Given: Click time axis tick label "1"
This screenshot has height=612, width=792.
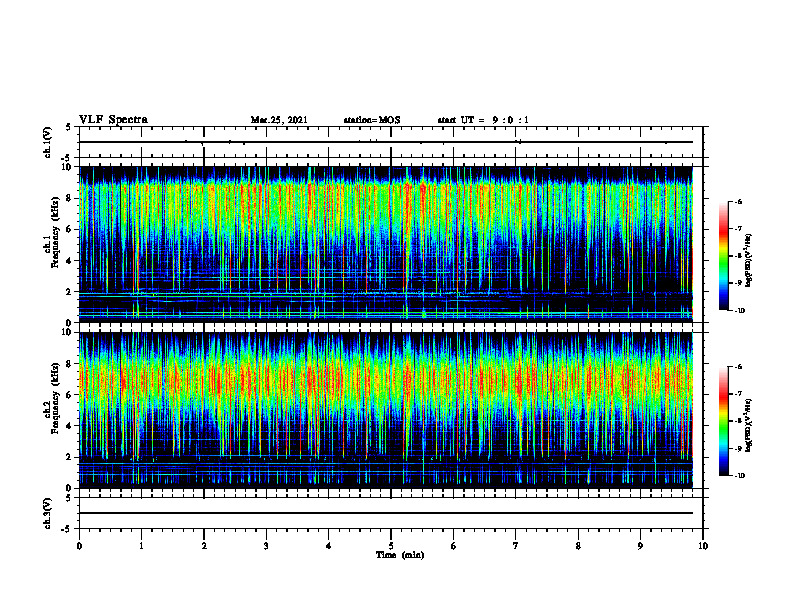Looking at the screenshot, I should coord(141,546).
